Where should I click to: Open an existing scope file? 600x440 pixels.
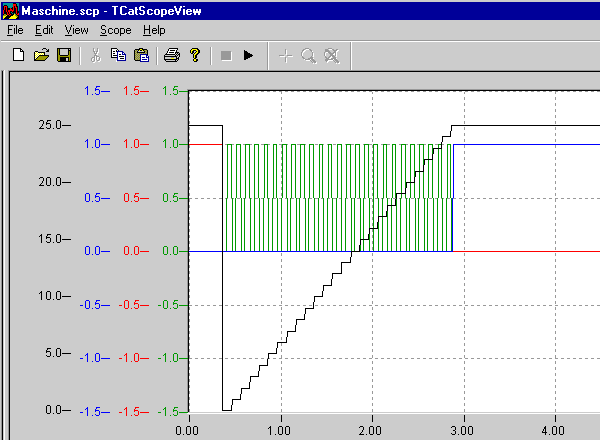[41, 55]
